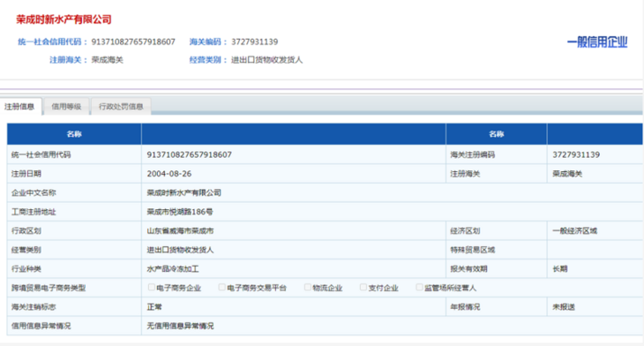Click header value 进出口货物收发货人
The width and height of the screenshot is (644, 346).
click(x=267, y=60)
